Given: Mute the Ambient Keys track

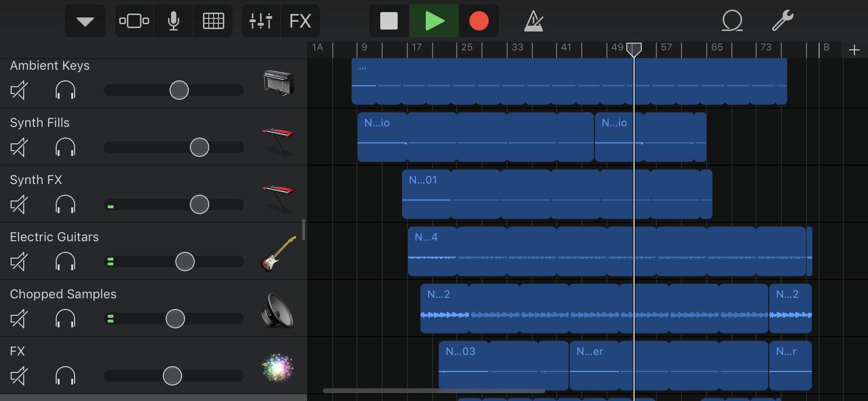Looking at the screenshot, I should point(19,90).
